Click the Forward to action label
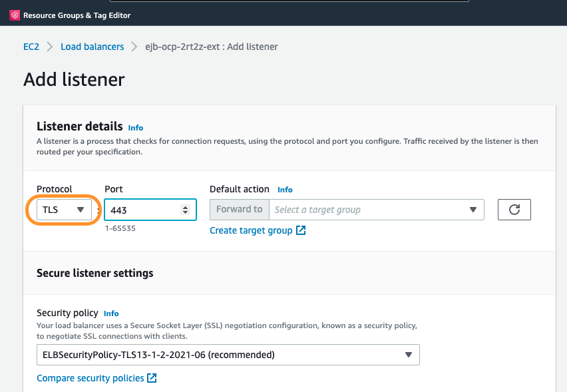The height and width of the screenshot is (392, 567). tap(239, 210)
